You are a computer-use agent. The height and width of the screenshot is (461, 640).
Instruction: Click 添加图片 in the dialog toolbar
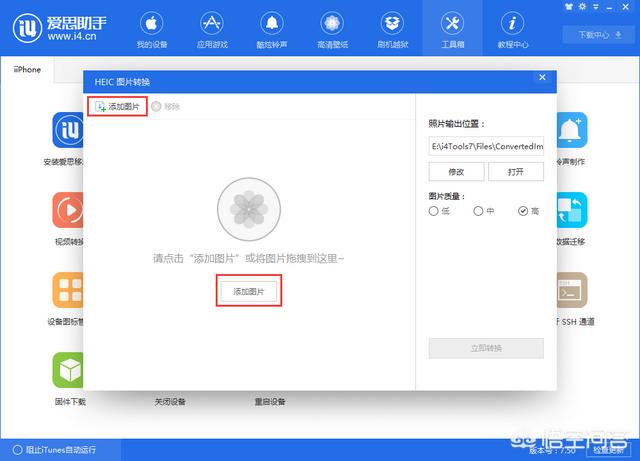(x=117, y=106)
